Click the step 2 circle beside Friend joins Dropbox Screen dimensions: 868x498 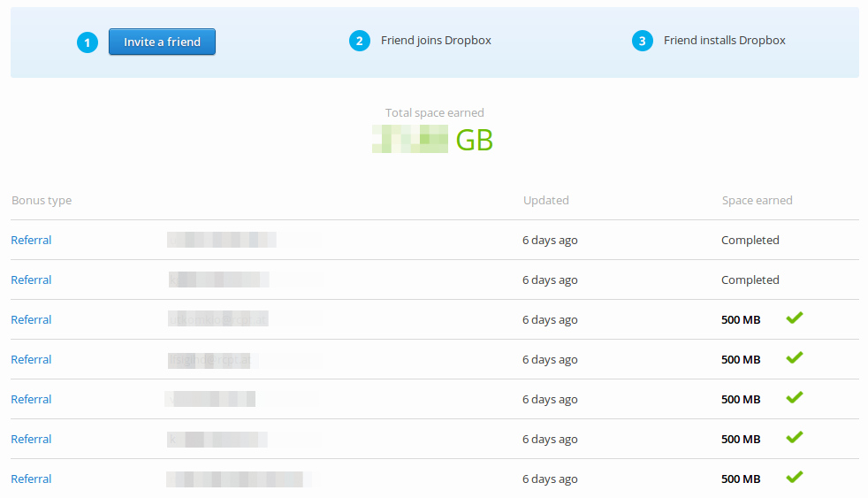[359, 41]
